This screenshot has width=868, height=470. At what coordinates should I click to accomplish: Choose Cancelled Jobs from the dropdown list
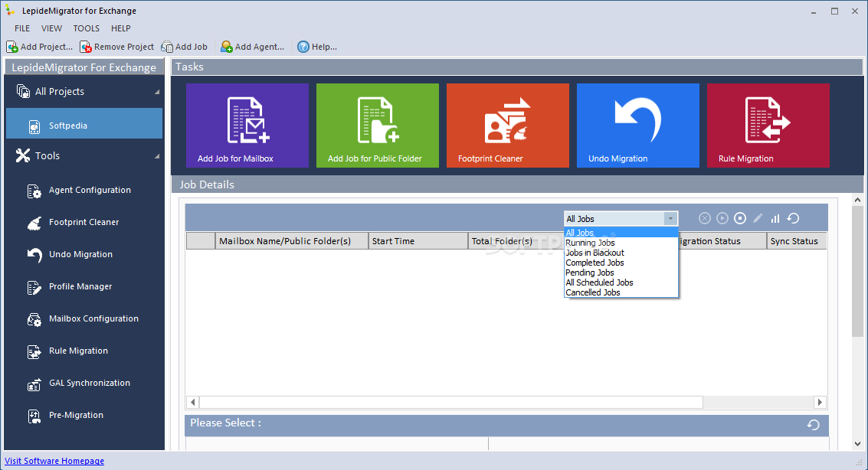click(621, 292)
